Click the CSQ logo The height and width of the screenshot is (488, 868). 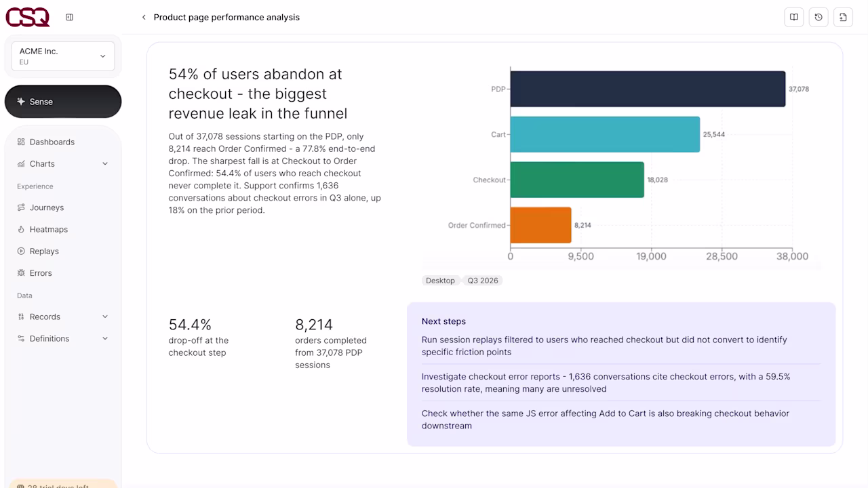point(28,17)
